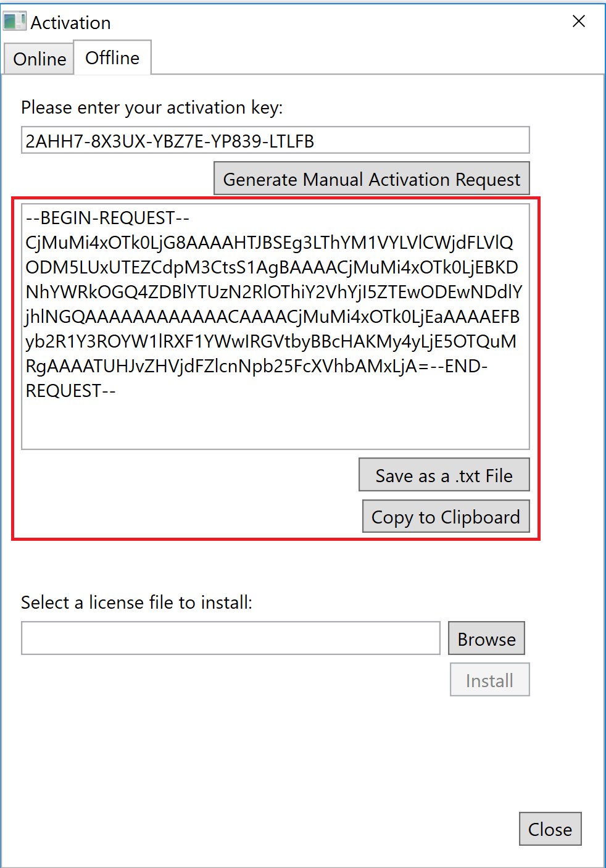Copy the activation request to clipboard
The width and height of the screenshot is (606, 868).
pos(445,516)
